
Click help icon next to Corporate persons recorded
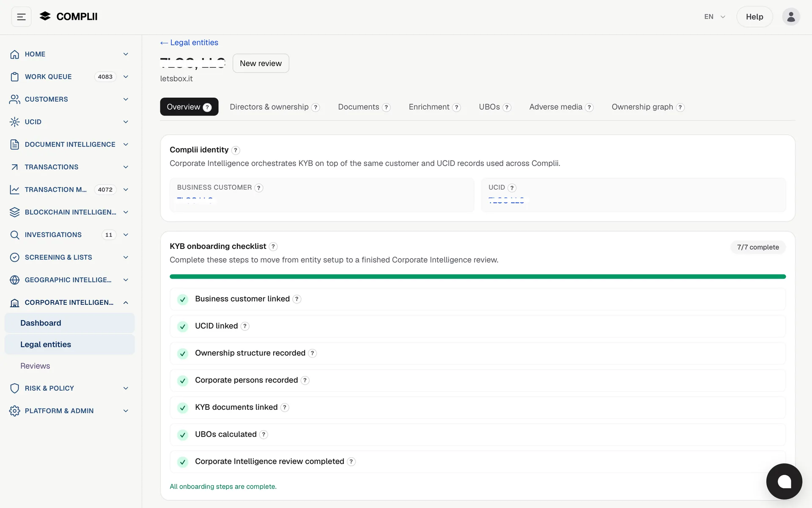305,380
